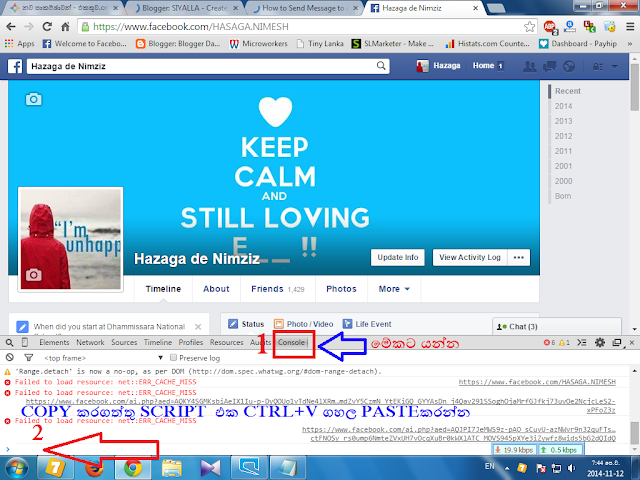Click the cover photo camera icon
Screen dimensions: 640x480
coord(33,99)
